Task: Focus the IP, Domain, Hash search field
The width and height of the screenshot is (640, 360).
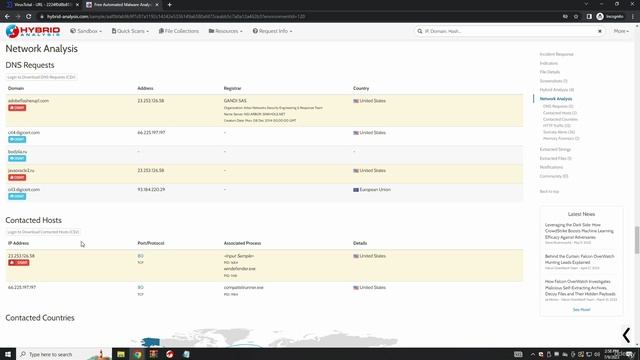Action: (509, 31)
